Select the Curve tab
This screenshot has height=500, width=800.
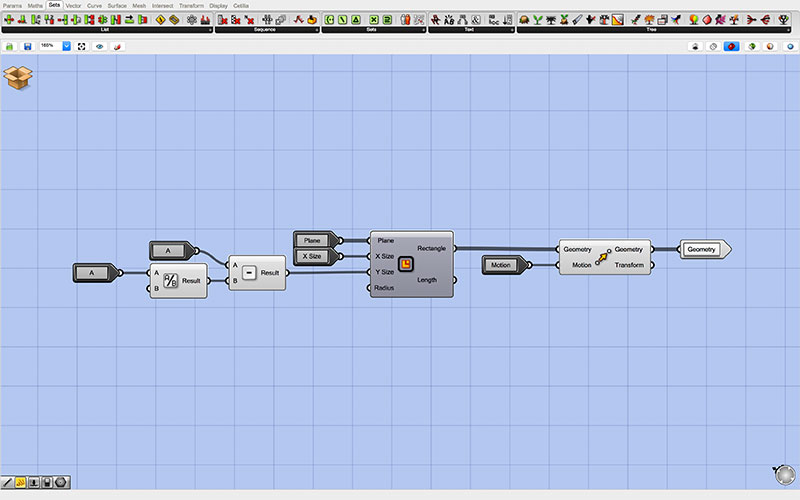coord(94,6)
